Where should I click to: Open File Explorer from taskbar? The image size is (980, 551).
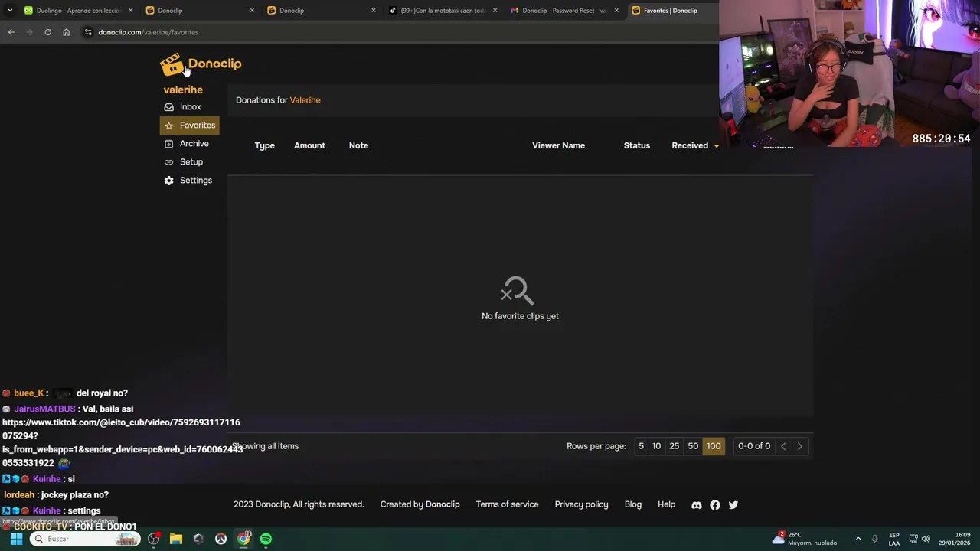coord(176,539)
